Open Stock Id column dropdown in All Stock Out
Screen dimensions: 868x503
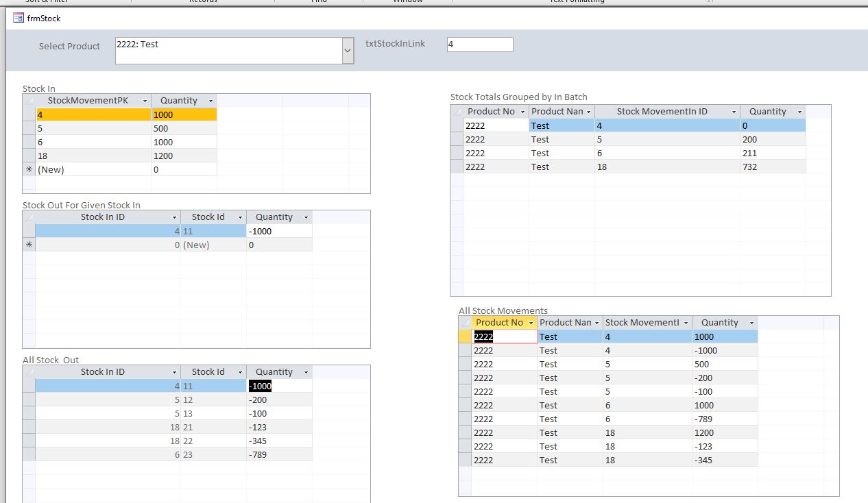[240, 372]
